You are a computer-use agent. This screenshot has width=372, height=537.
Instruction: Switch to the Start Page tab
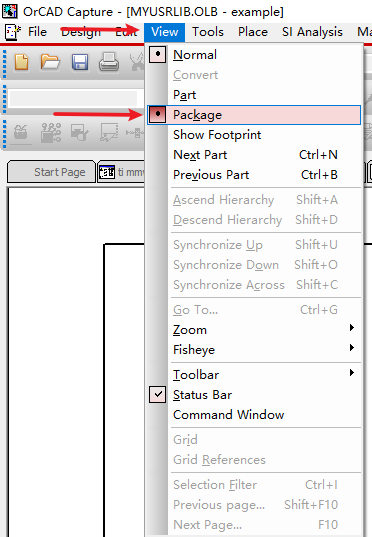pyautogui.click(x=51, y=172)
